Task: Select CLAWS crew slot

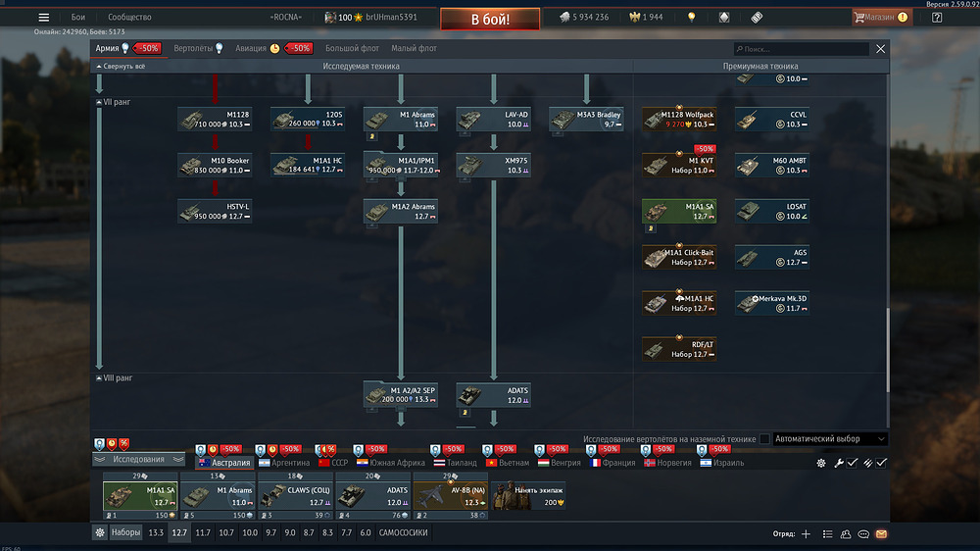Action: [295, 496]
